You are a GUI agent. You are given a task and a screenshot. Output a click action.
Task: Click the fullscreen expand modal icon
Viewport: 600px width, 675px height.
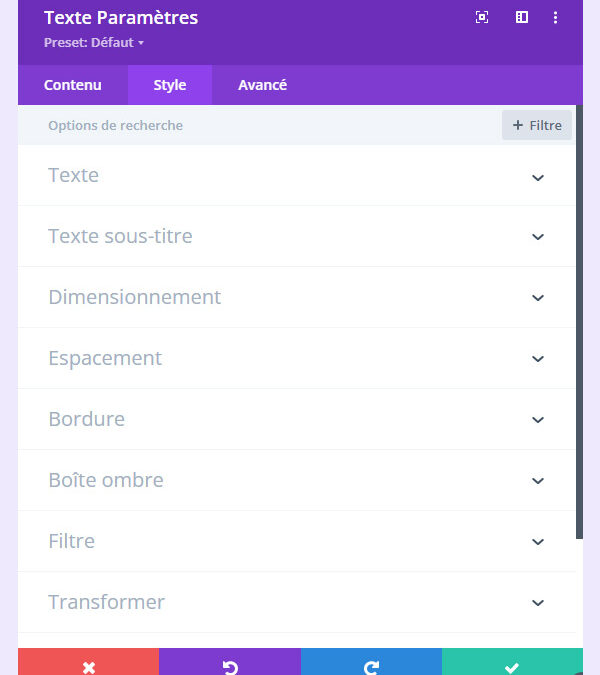pos(482,18)
